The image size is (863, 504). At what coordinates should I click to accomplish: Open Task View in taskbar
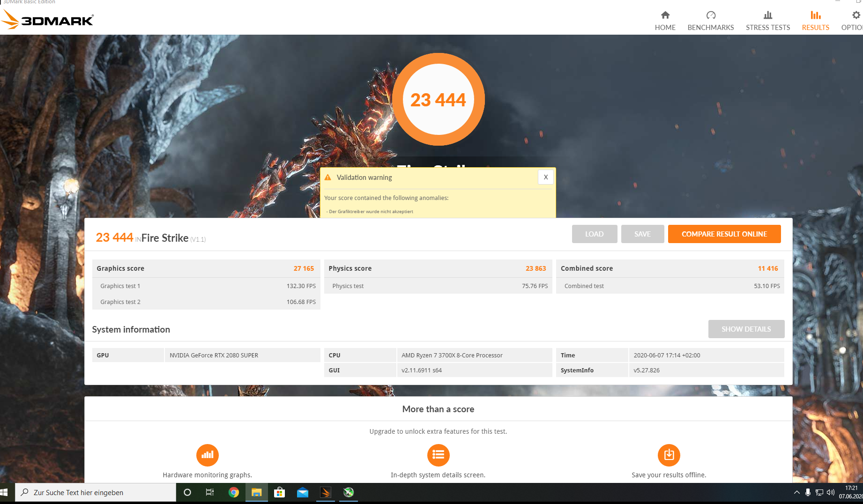210,492
